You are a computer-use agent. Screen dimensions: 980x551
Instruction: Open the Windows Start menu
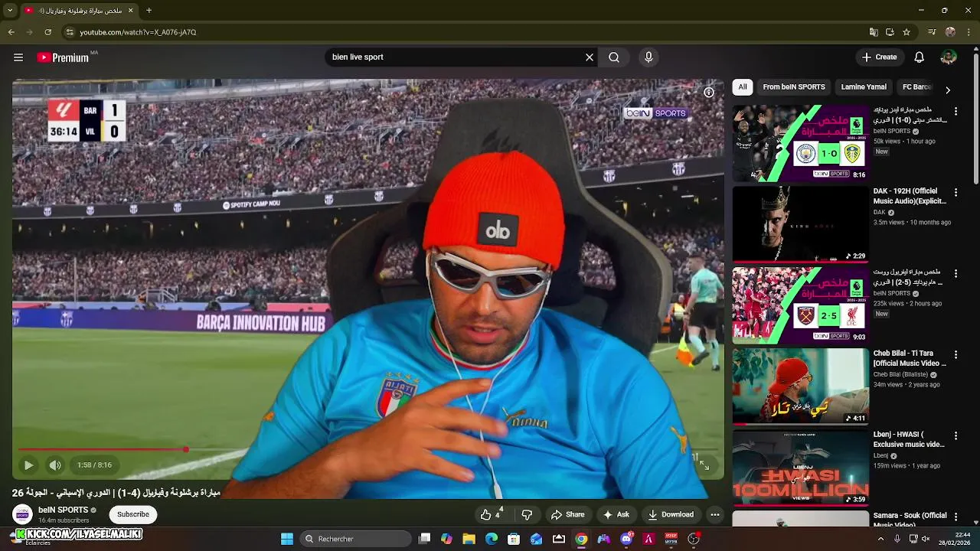click(286, 539)
